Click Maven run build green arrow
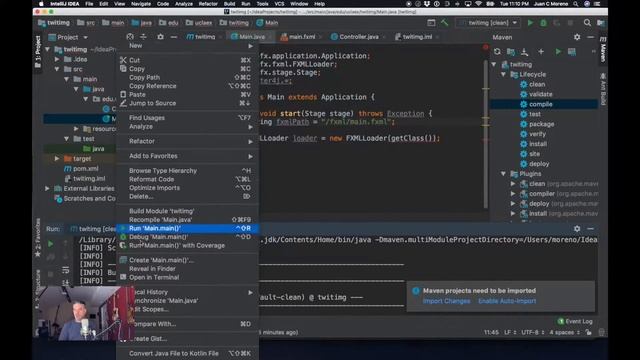Screen dimensions: 640x360 (x=558, y=52)
